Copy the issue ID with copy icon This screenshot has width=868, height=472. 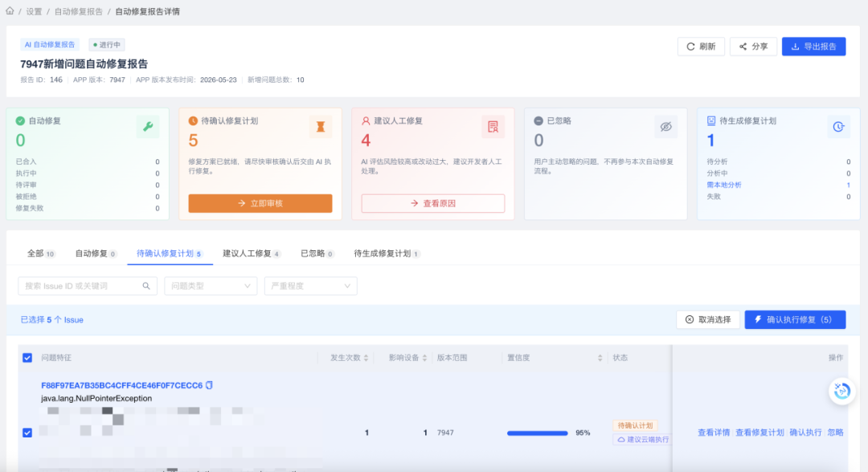click(209, 385)
